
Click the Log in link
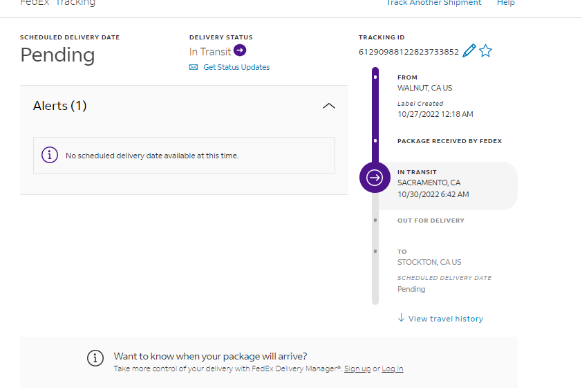tap(392, 368)
